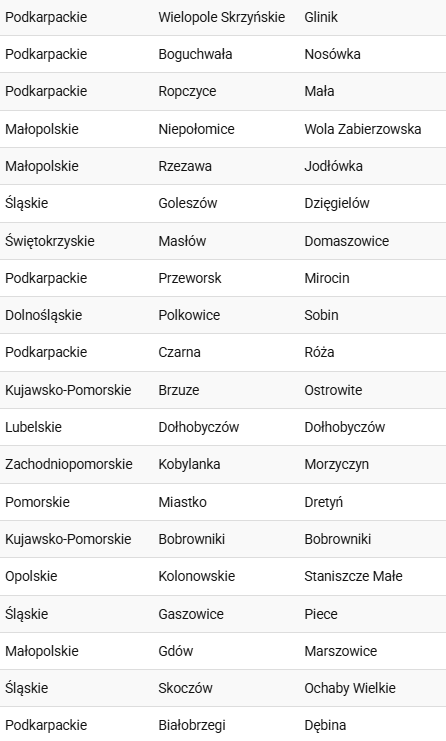
Task: Select the Morzyczyn cell
Action: [x=336, y=465]
